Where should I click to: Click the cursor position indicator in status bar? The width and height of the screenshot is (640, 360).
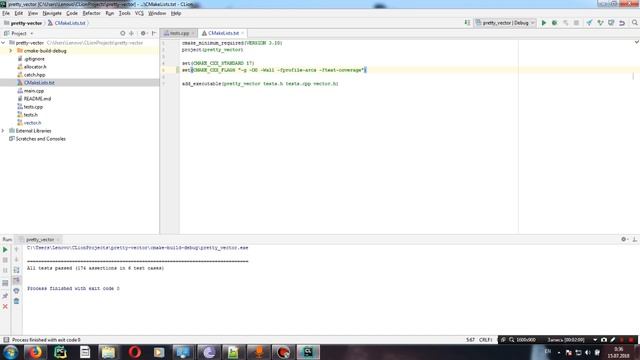click(470, 340)
